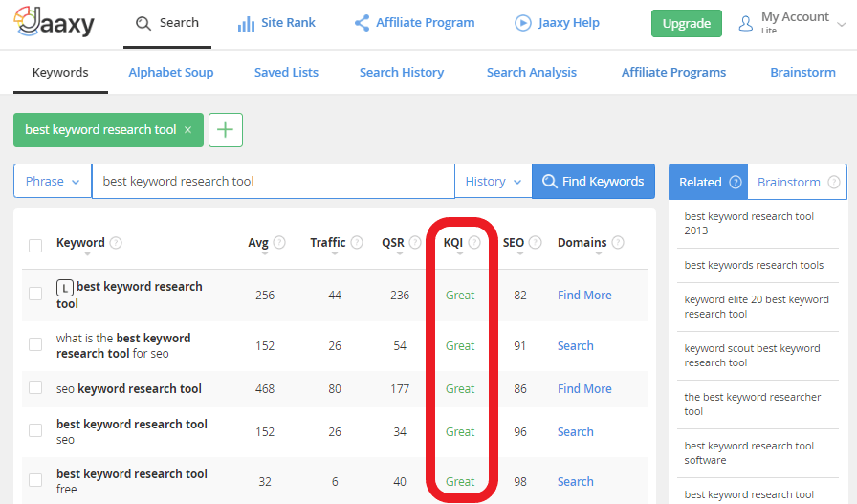Open Jaaxy Help in top navigation
Viewport: 857px width, 504px height.
click(x=557, y=23)
